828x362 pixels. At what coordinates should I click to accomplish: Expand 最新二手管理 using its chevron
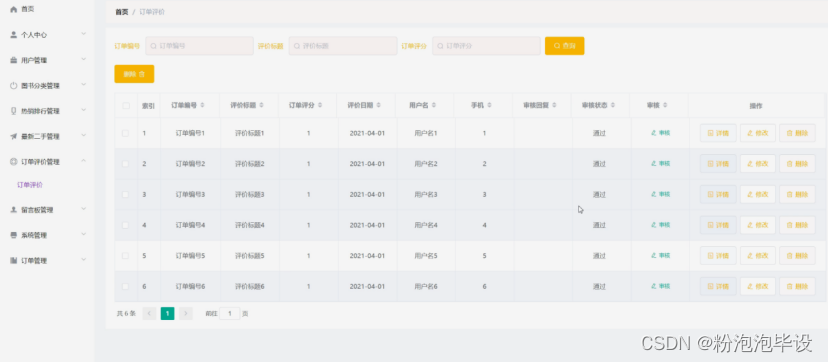[x=83, y=136]
